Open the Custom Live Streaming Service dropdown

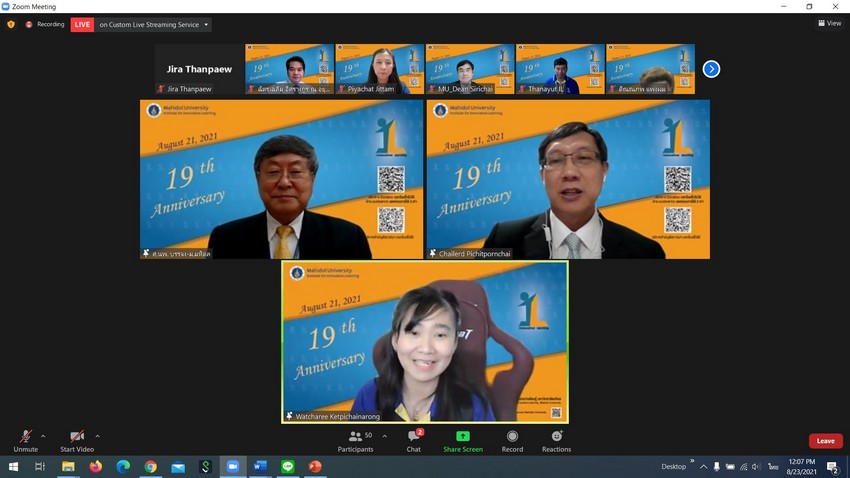point(206,25)
